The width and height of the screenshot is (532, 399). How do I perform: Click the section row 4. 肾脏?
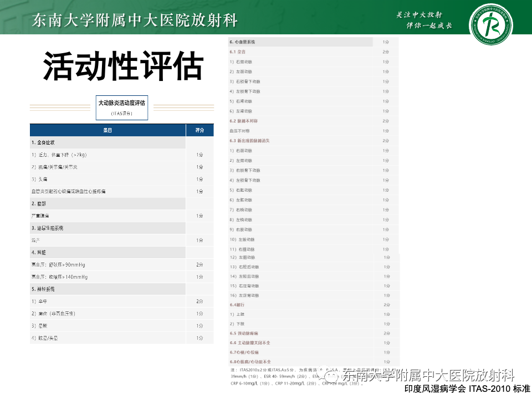(x=108, y=253)
